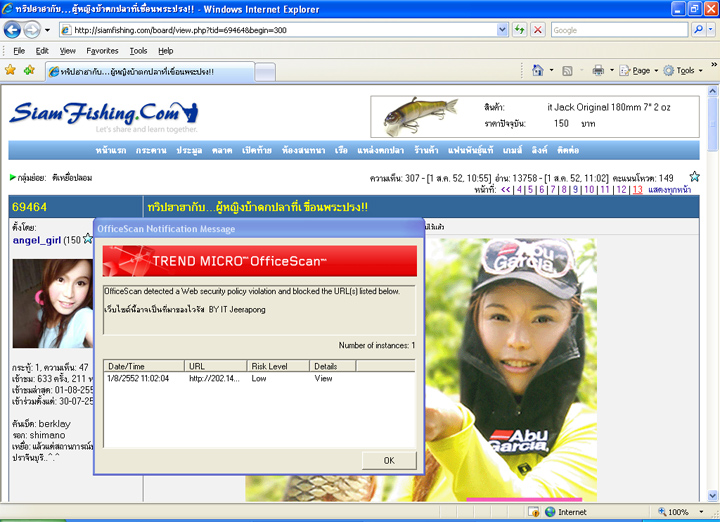Click ประมูล in the site navigation bar
The image size is (720, 522).
[189, 150]
